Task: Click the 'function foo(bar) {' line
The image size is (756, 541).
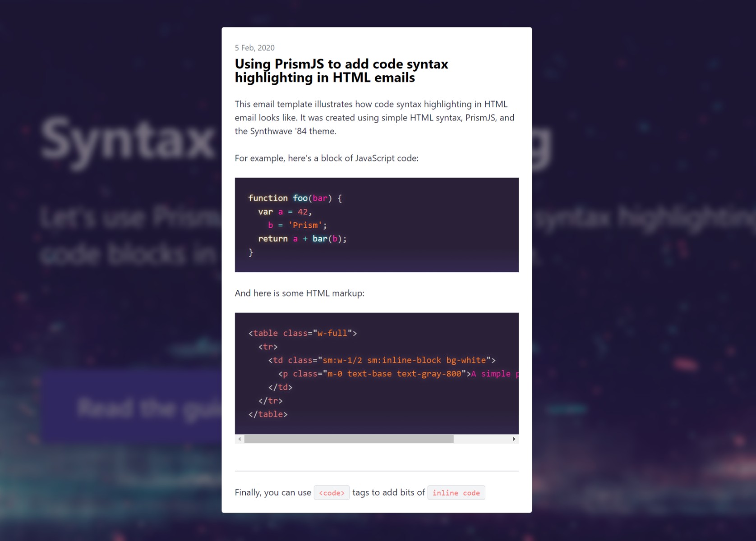Action: [x=295, y=198]
